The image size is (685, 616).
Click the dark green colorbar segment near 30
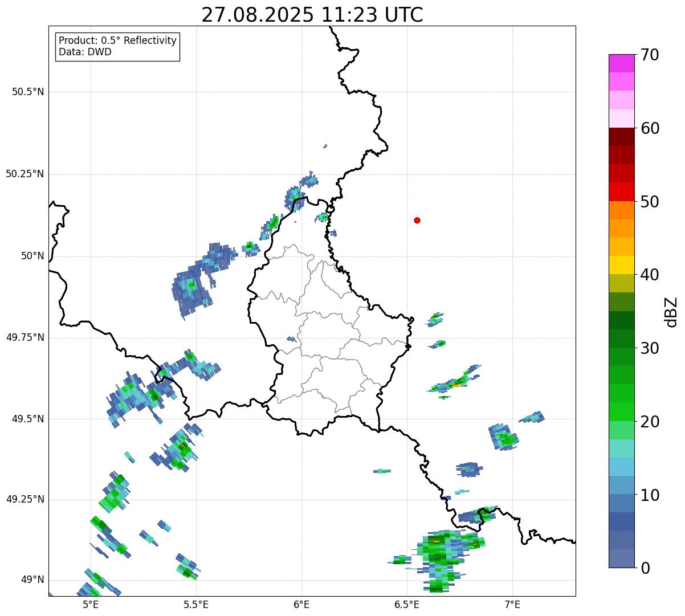tap(621, 338)
